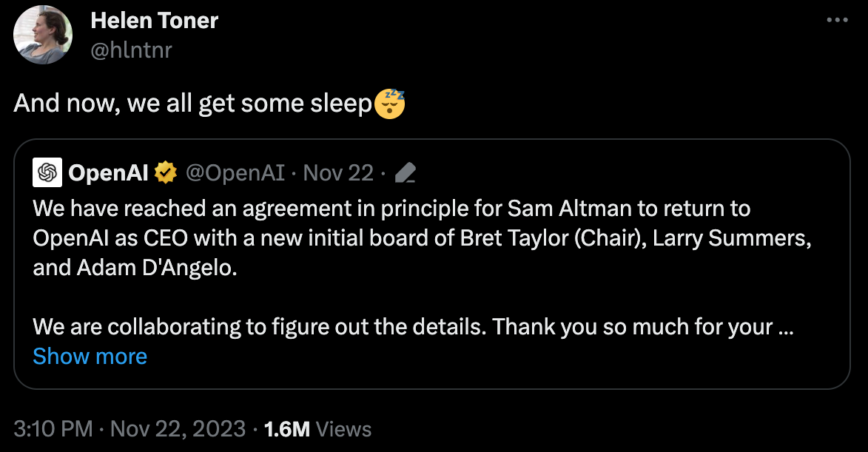
Task: Open the 1.6M Views count
Action: point(317,429)
